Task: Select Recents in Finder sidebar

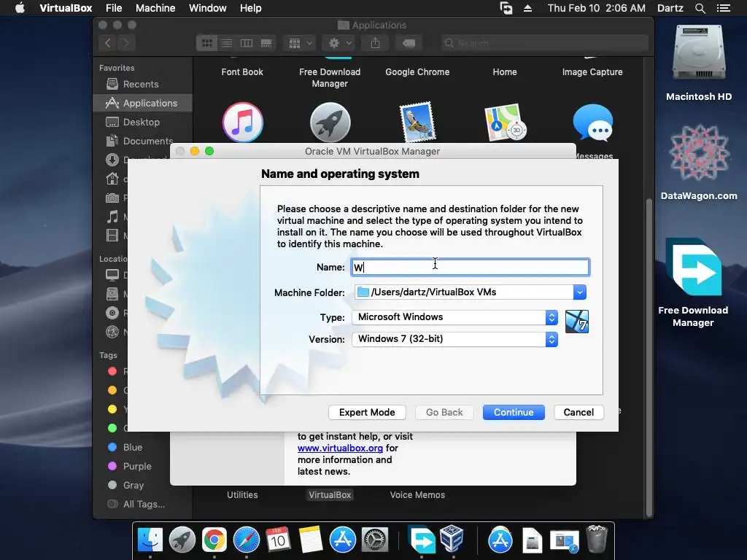Action: pos(142,85)
